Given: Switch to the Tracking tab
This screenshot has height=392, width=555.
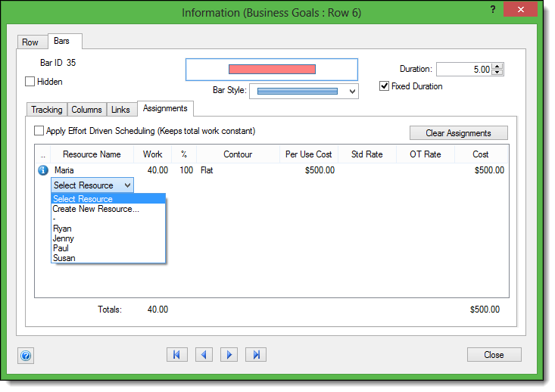Looking at the screenshot, I should click(x=47, y=110).
